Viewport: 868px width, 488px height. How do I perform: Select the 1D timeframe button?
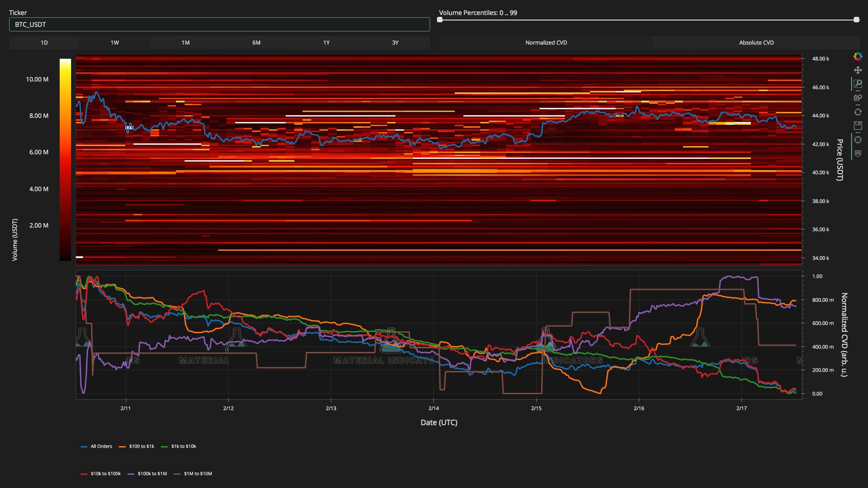pyautogui.click(x=44, y=43)
